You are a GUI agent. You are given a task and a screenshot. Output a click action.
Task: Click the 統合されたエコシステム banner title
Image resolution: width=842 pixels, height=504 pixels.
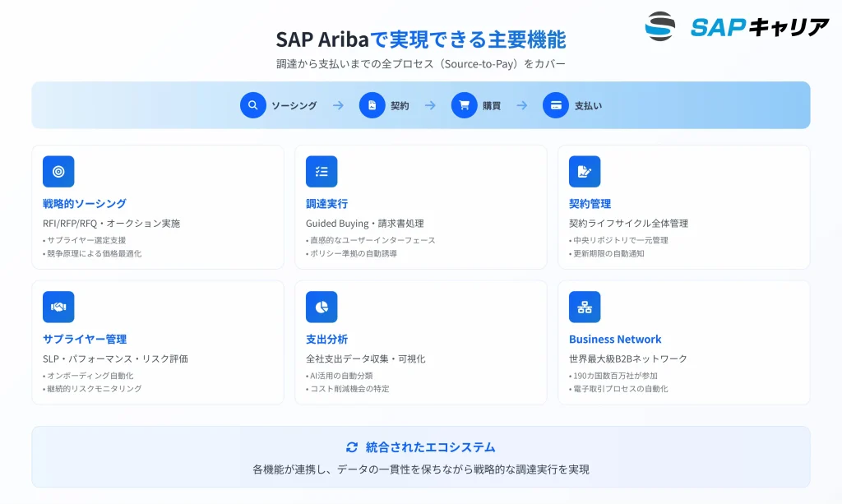430,447
